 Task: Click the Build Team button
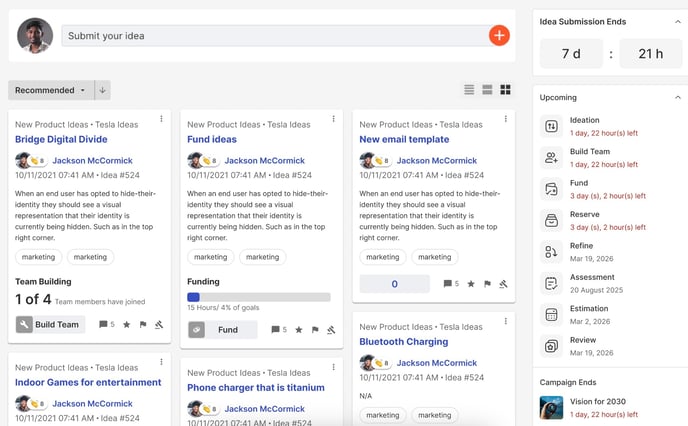pyautogui.click(x=50, y=325)
